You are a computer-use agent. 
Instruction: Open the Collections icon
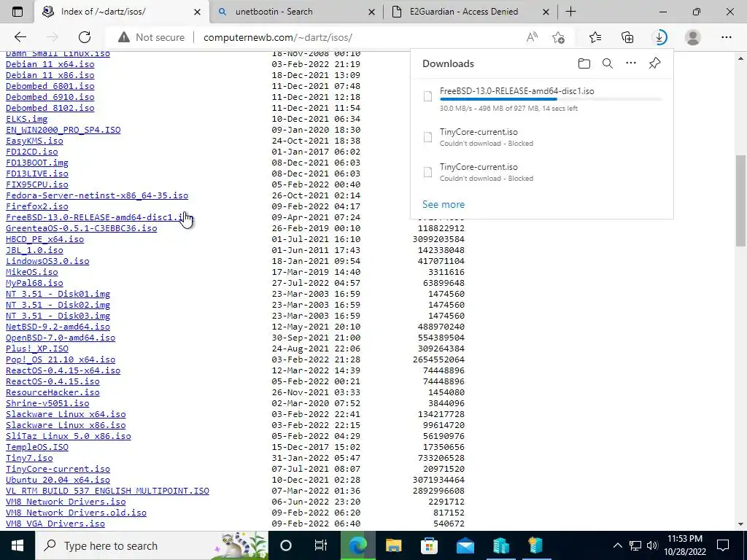627,37
